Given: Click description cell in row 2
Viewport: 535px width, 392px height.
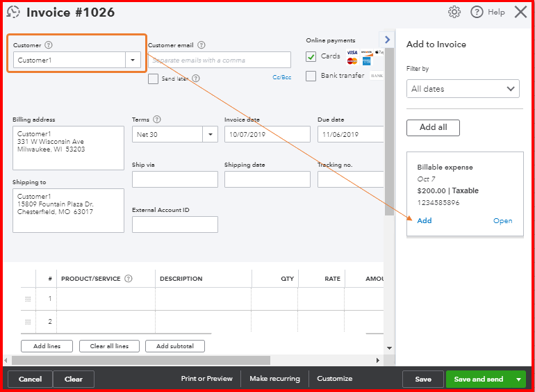Looking at the screenshot, I should tap(204, 322).
